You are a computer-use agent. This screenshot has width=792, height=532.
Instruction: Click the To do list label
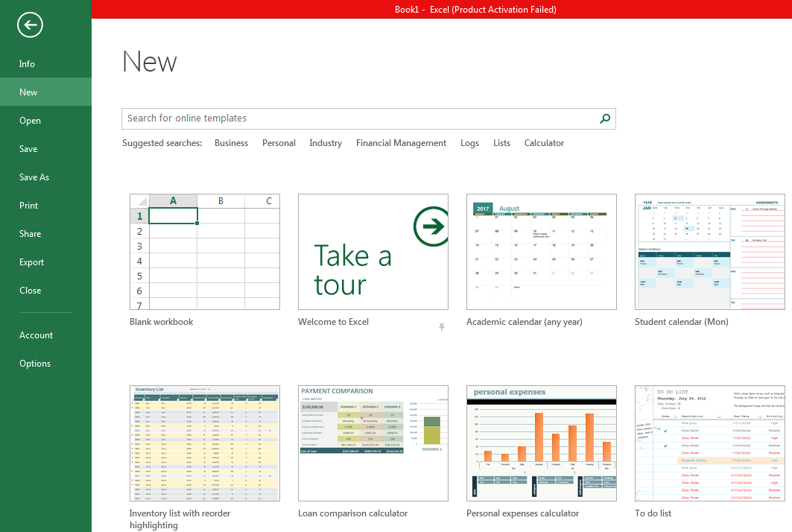coord(653,513)
